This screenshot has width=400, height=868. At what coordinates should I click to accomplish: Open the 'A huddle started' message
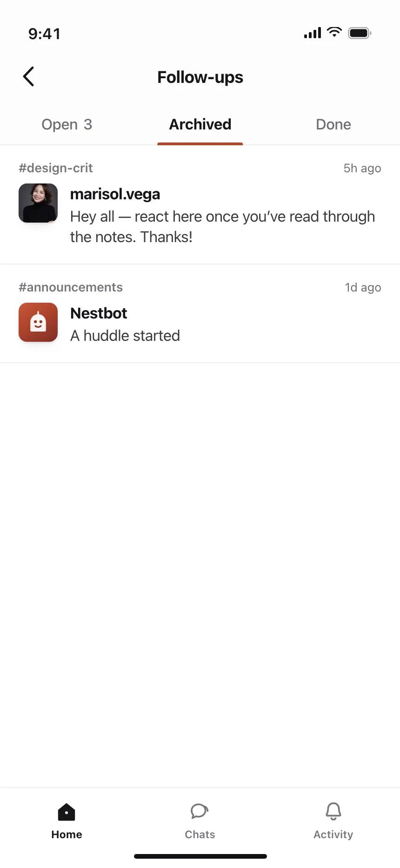[x=125, y=336]
